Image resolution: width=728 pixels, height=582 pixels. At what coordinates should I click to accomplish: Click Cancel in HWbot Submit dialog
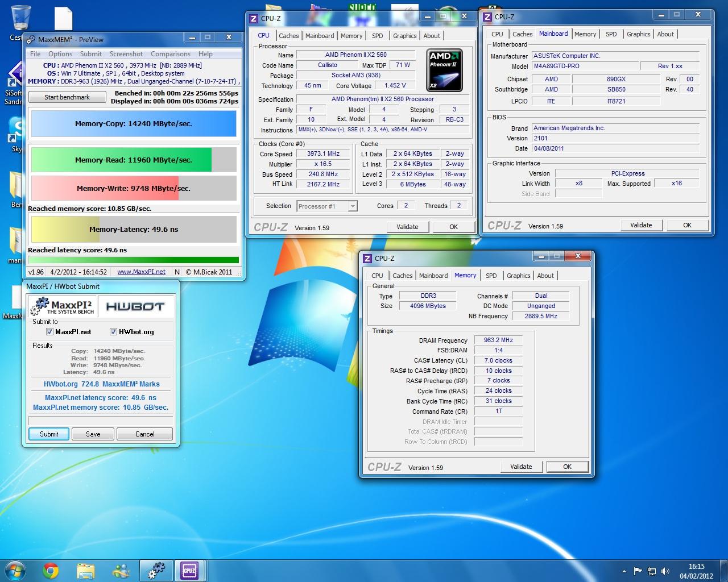point(145,434)
